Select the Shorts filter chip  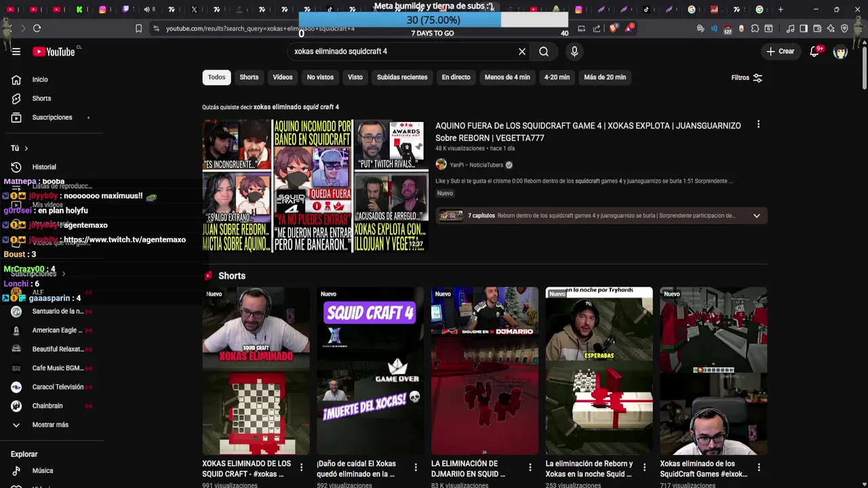[249, 77]
